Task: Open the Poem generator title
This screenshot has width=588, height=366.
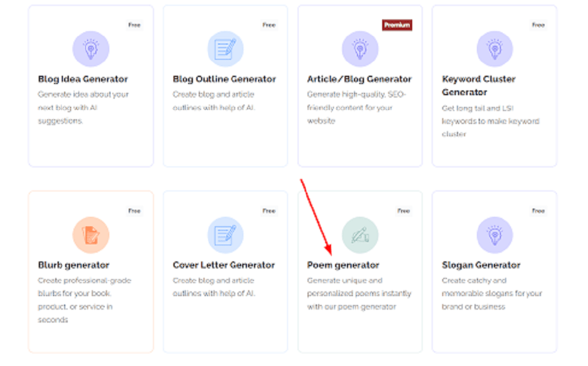Action: (x=343, y=266)
